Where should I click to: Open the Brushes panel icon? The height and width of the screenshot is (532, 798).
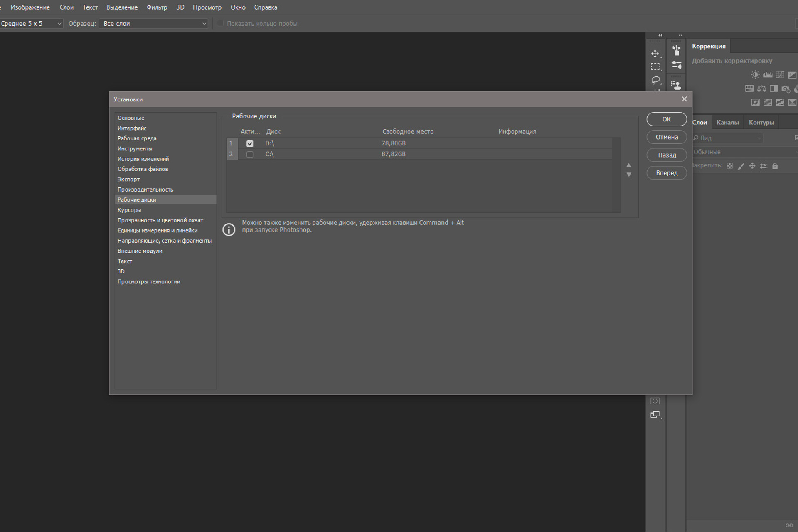coord(676,50)
